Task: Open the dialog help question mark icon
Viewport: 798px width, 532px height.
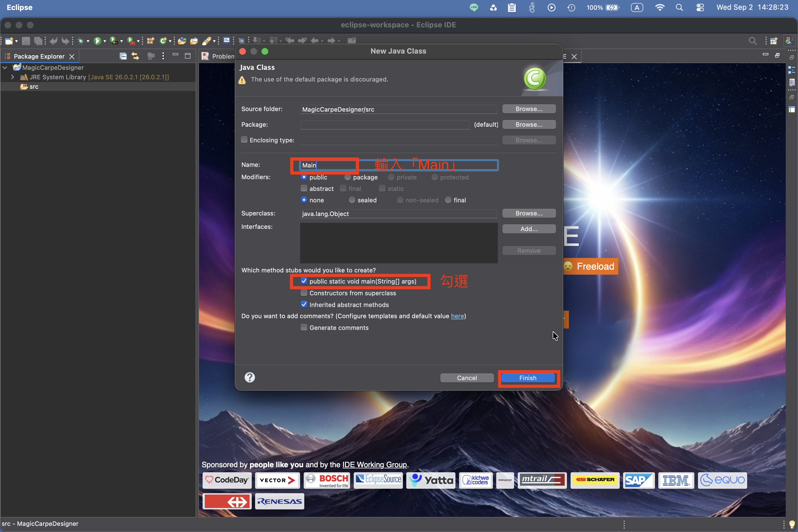Action: coord(250,377)
